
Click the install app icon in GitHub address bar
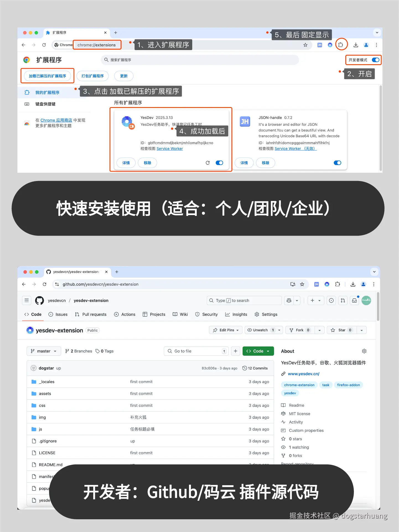click(x=293, y=284)
